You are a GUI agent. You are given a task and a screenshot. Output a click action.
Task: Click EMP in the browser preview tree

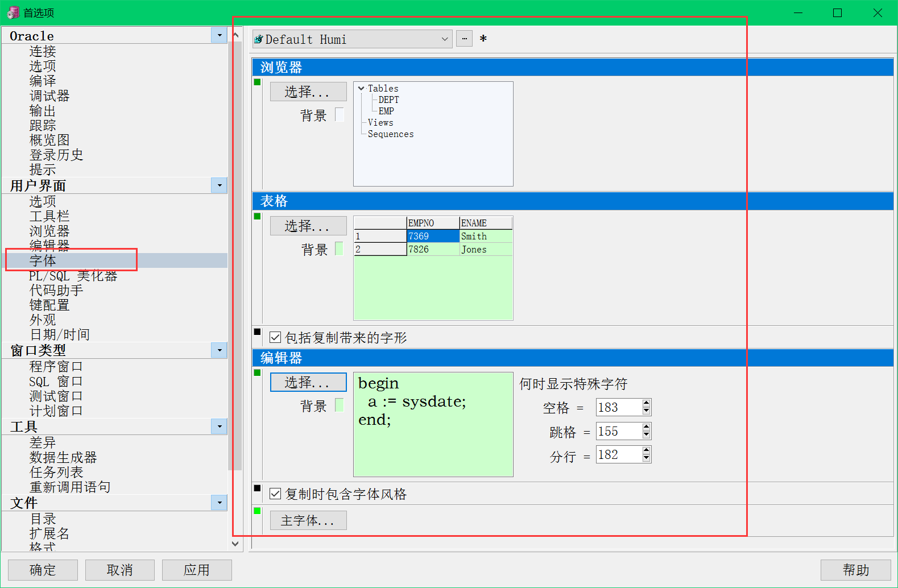coord(386,111)
